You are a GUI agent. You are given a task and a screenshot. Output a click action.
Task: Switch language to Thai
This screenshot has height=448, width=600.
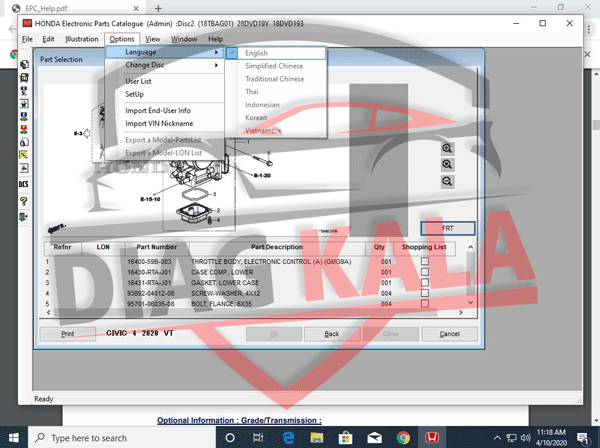pos(276,92)
